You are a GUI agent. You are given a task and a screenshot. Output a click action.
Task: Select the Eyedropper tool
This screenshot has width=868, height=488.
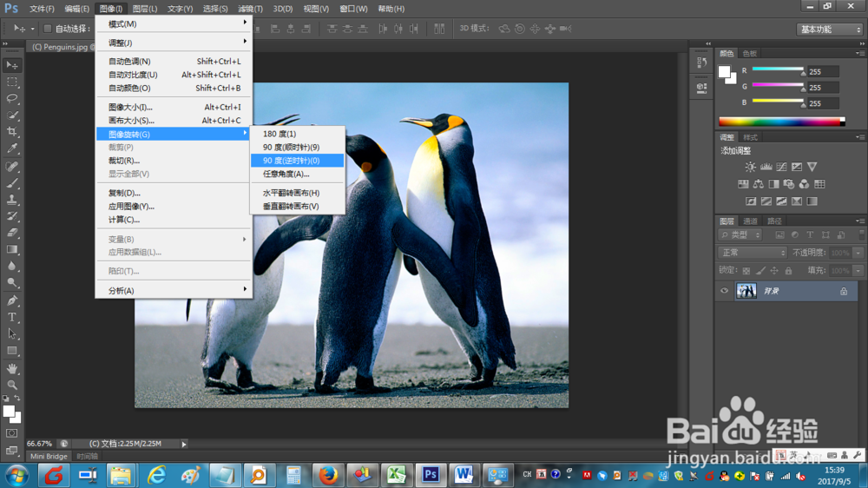click(x=11, y=148)
